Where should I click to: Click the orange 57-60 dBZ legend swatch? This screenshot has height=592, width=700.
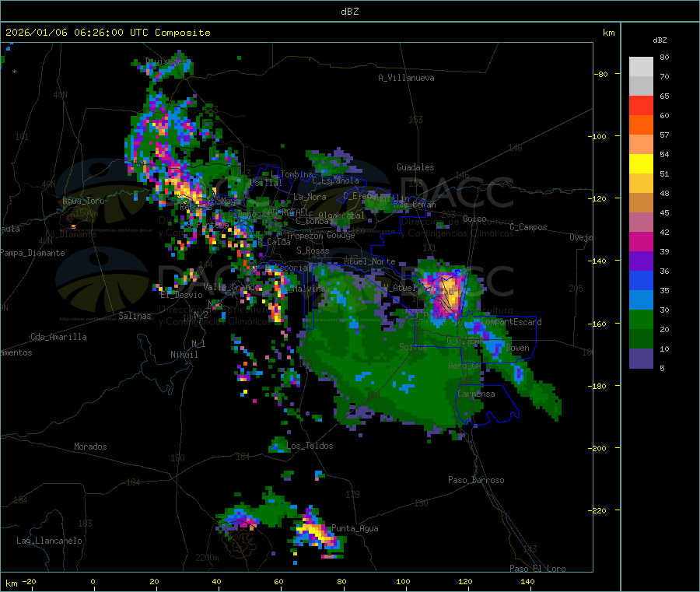[x=641, y=125]
